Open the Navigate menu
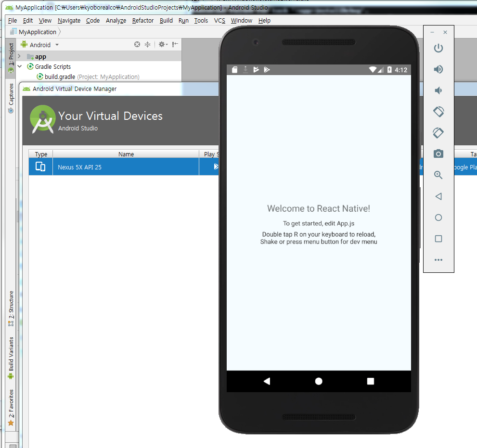The image size is (477, 448). [69, 20]
